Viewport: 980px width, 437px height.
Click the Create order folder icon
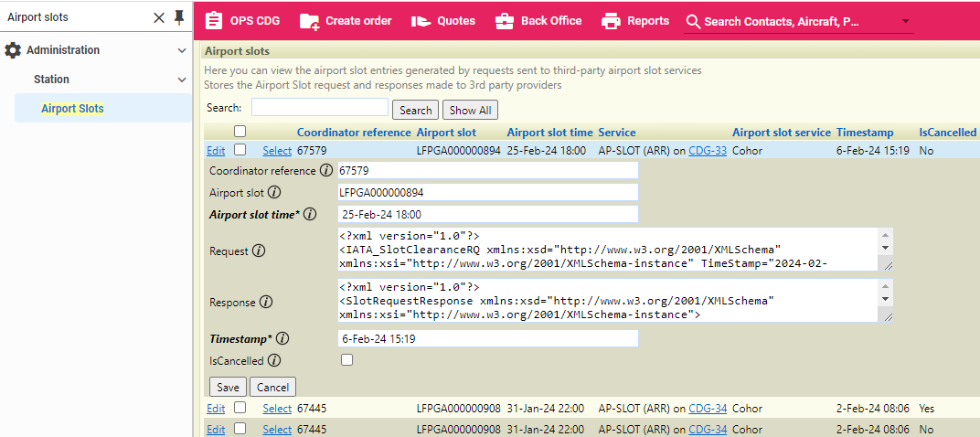pos(309,21)
